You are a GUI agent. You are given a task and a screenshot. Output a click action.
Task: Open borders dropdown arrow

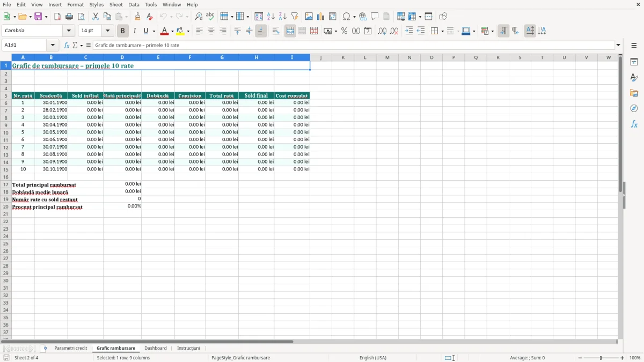click(442, 31)
